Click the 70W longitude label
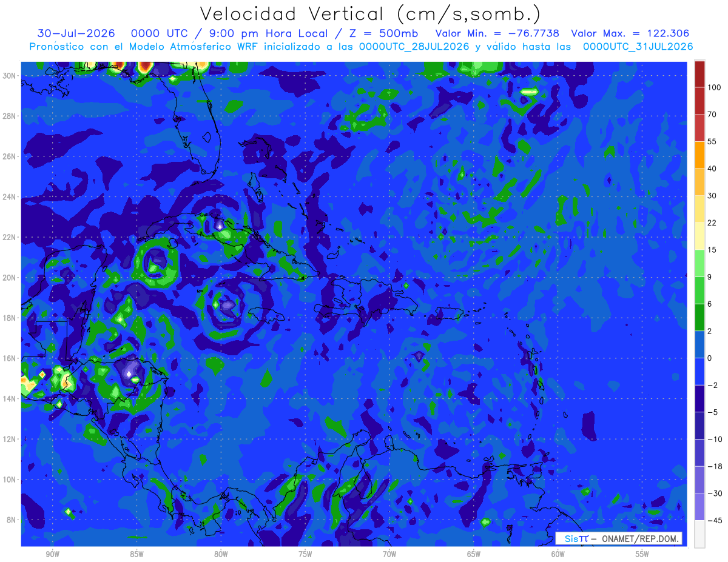728x562 pixels. [389, 554]
